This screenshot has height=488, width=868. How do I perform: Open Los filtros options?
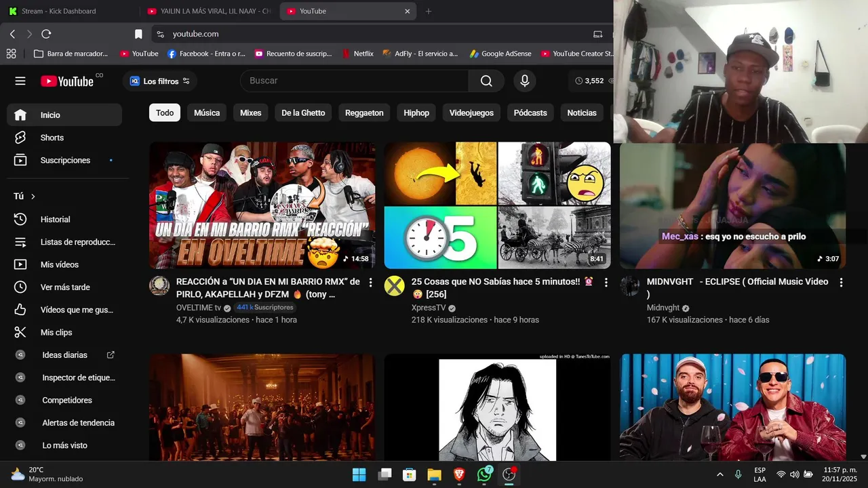pyautogui.click(x=160, y=81)
